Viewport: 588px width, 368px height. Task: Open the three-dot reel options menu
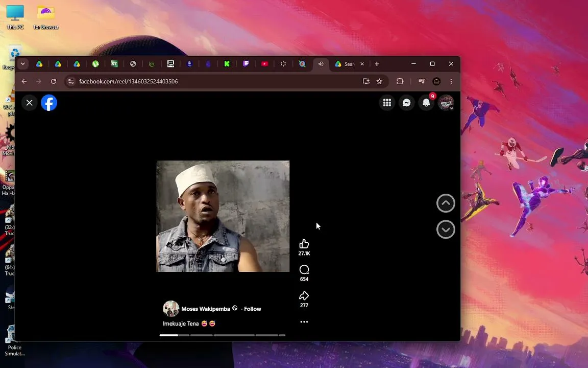304,322
